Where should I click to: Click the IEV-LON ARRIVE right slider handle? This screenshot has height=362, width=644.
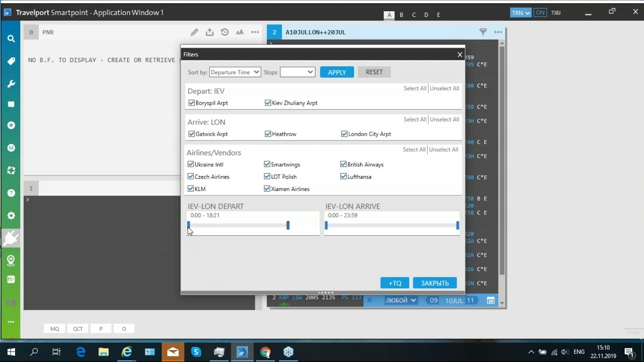click(457, 226)
